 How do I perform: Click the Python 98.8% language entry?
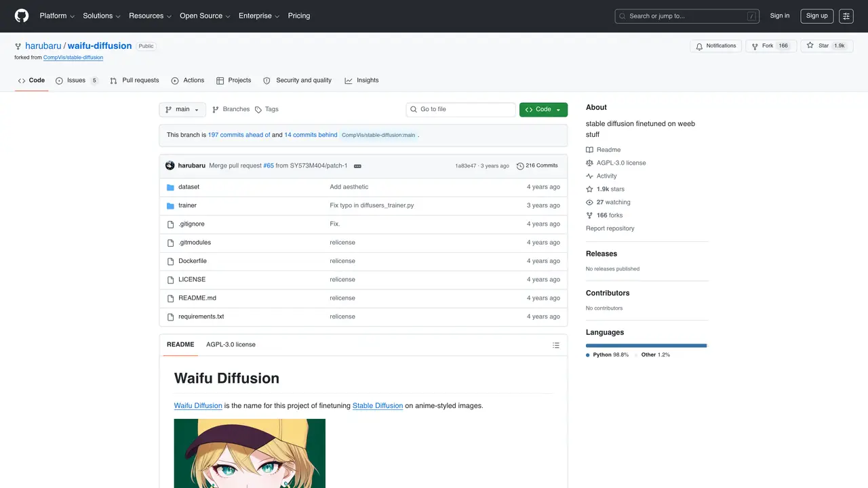point(608,355)
